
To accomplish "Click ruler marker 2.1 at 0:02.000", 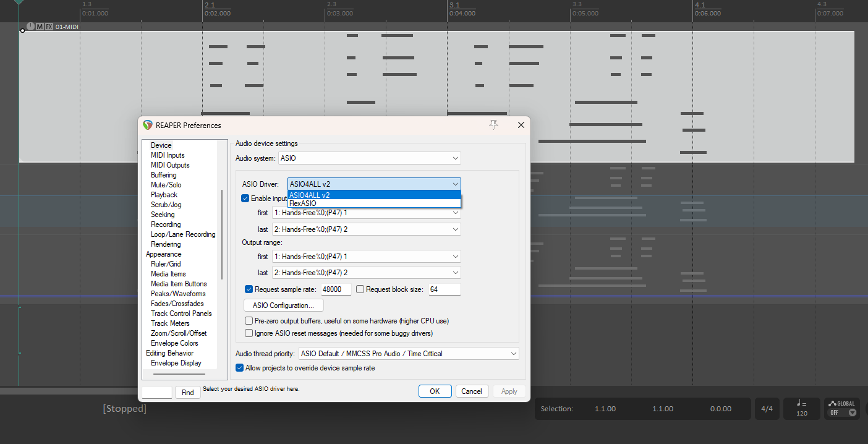I will [217, 9].
